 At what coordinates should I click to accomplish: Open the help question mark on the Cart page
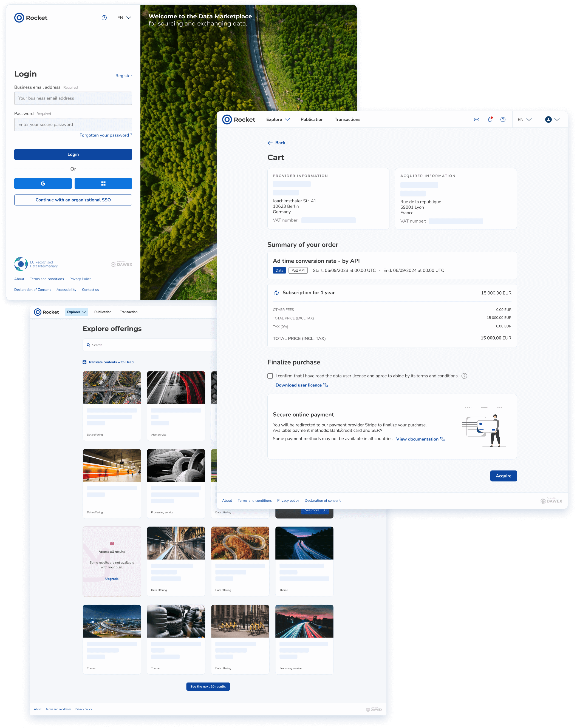503,120
